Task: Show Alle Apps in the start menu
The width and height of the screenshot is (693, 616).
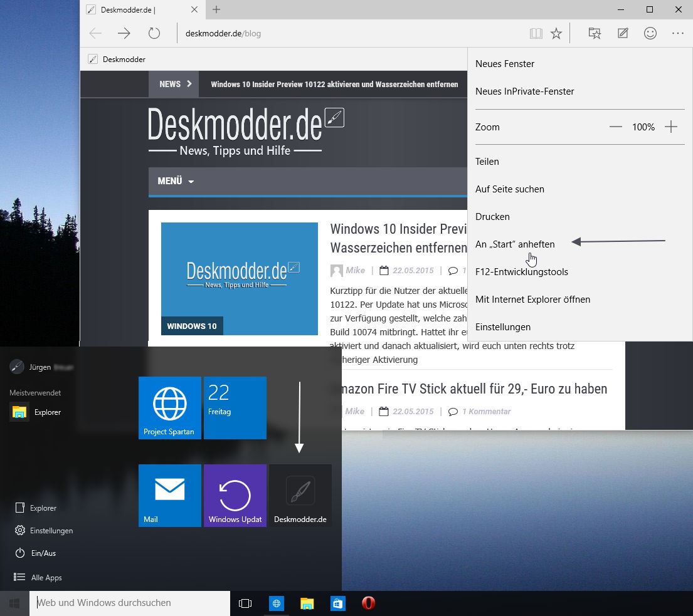Action: (x=38, y=578)
